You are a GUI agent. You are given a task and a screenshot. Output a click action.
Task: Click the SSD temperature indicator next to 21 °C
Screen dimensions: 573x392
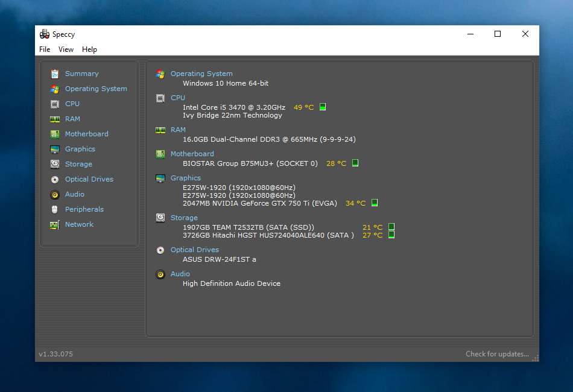[x=391, y=227]
